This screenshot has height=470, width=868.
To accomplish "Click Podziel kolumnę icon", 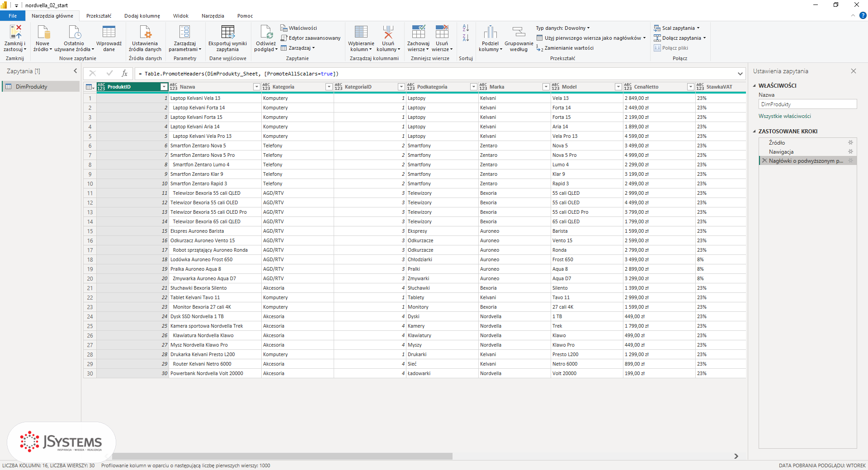I will pos(491,32).
